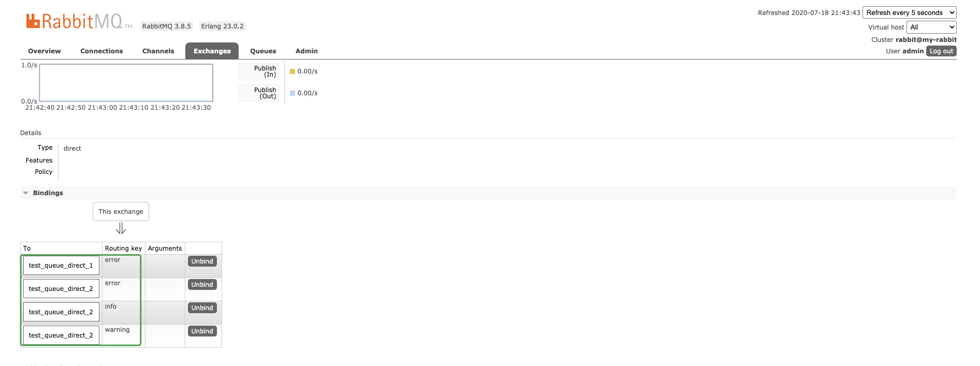
Task: Unbind test_queue_direct_2 with warning routing key
Action: (x=202, y=331)
